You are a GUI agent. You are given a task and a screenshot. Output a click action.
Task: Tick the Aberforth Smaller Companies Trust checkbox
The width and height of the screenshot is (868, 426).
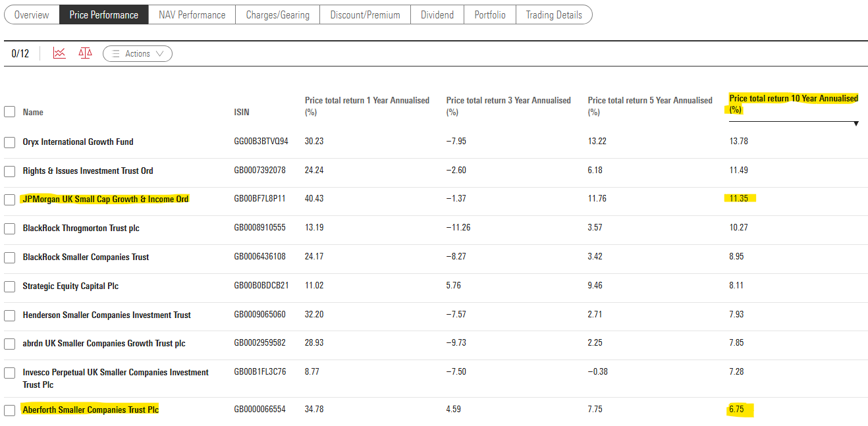(9, 410)
